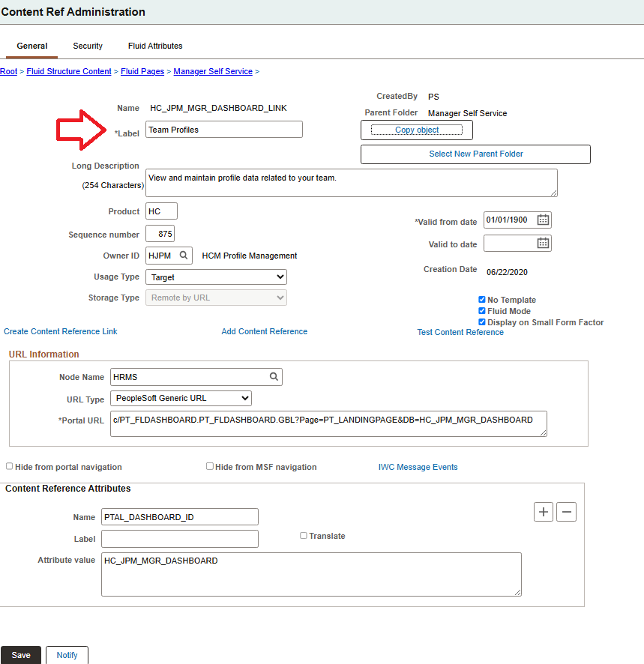The image size is (644, 664).
Task: Click Add Content Reference link
Action: 265,331
